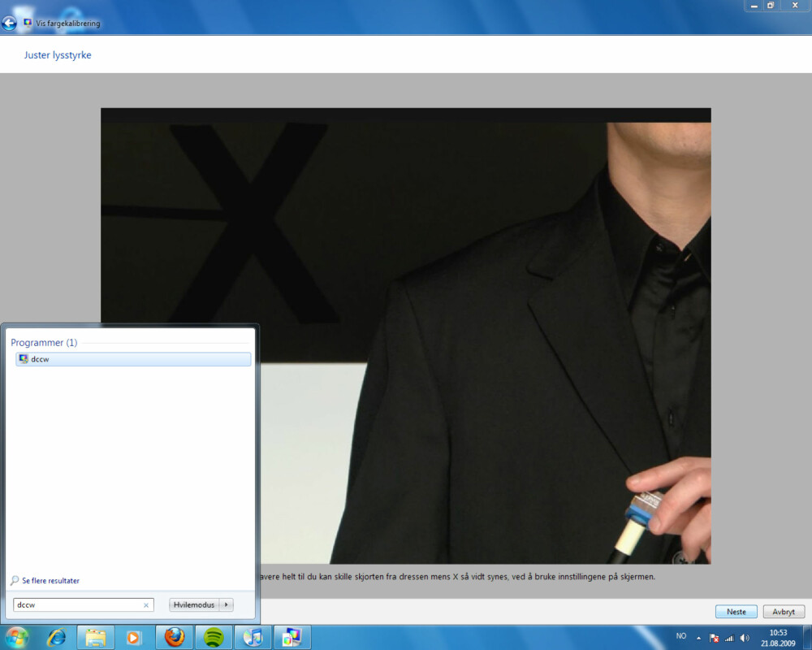Expand the arrow next to Hvilemodus
The width and height of the screenshot is (812, 650).
(227, 604)
